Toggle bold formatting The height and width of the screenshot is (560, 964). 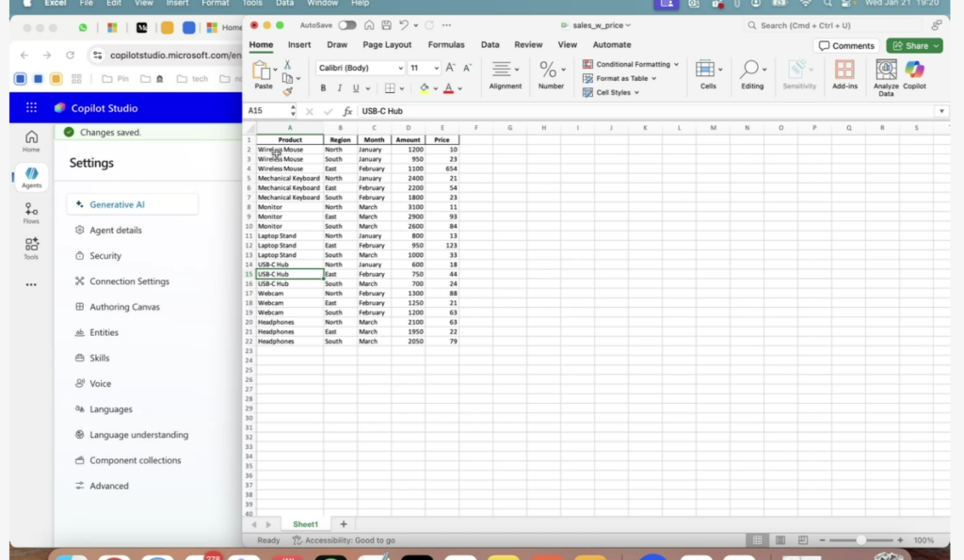[323, 88]
